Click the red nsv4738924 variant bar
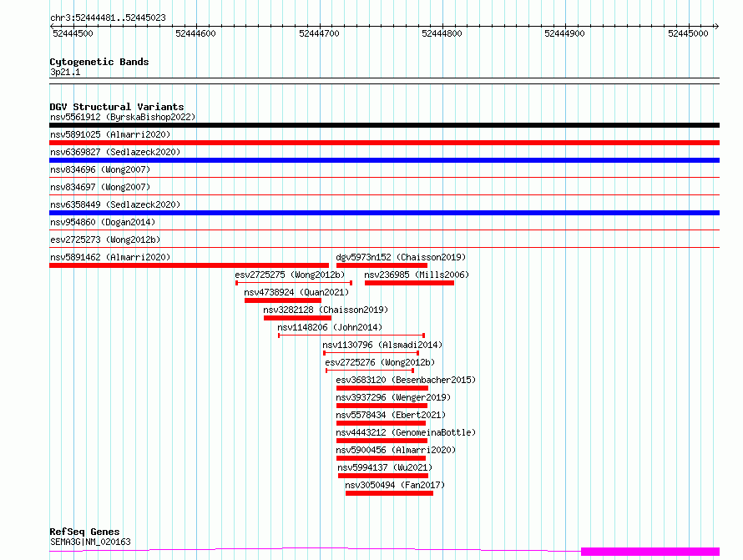Screen dimensions: 743x560 point(283,300)
